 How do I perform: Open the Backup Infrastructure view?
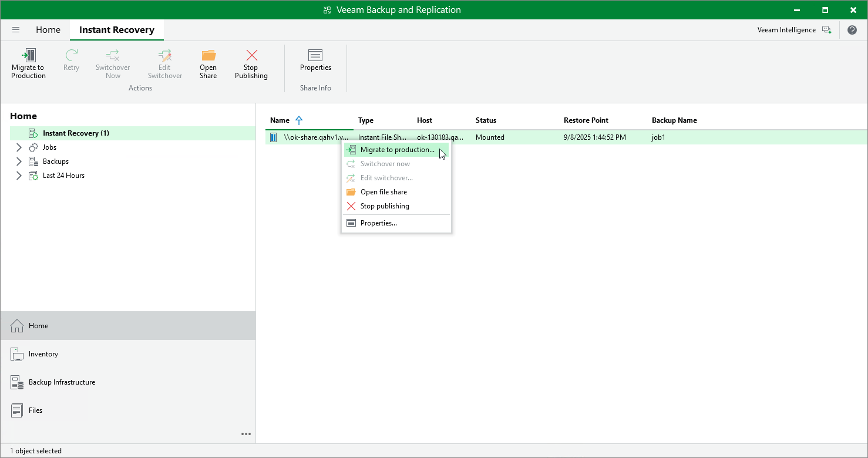point(128,382)
